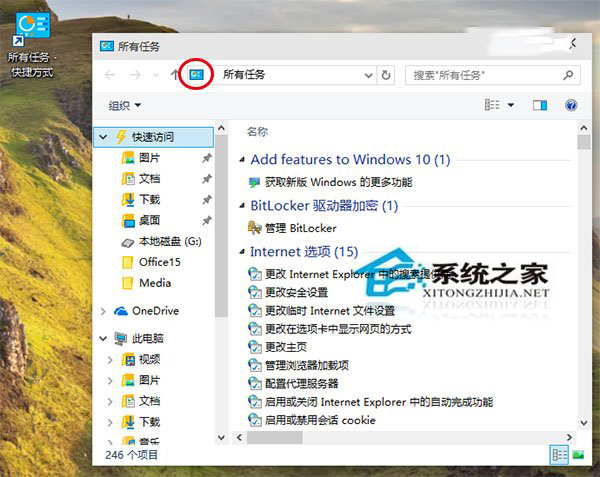Click the back navigation arrow

pos(110,75)
